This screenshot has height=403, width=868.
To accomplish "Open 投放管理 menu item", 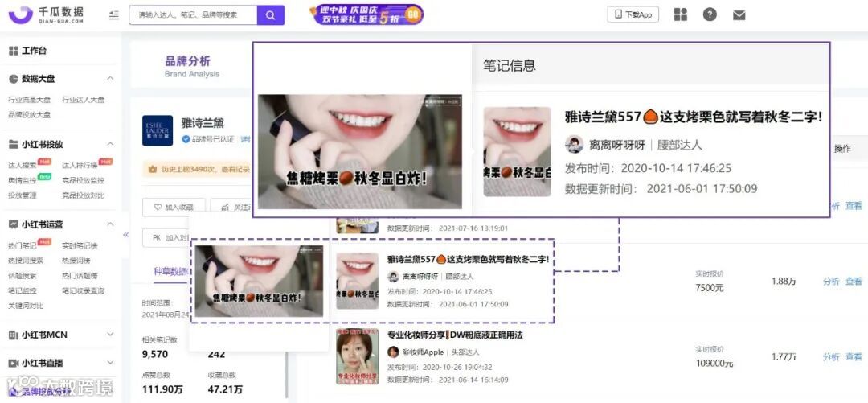I will [x=23, y=195].
